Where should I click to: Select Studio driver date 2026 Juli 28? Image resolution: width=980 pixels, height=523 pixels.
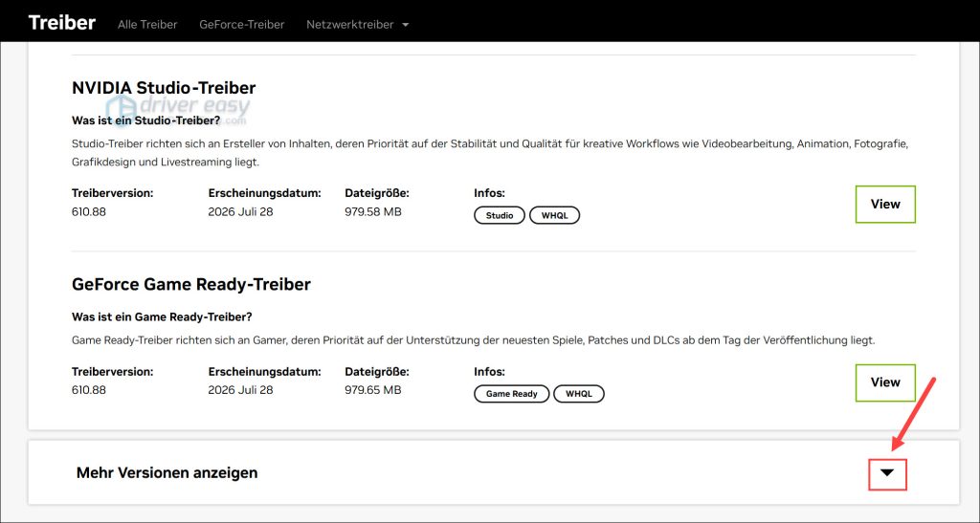(240, 211)
